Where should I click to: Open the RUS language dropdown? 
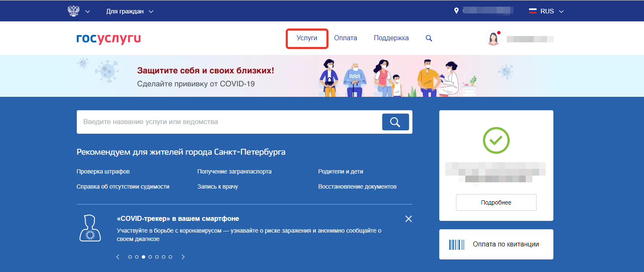click(x=546, y=11)
